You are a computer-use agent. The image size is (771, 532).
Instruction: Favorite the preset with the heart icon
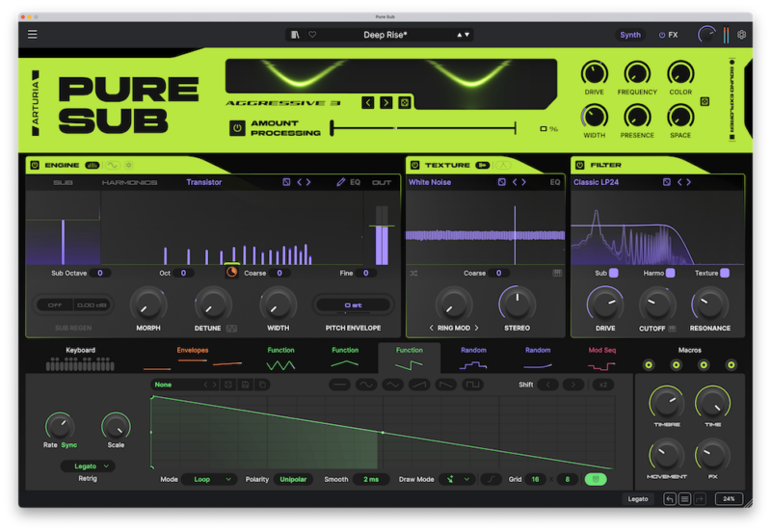312,35
